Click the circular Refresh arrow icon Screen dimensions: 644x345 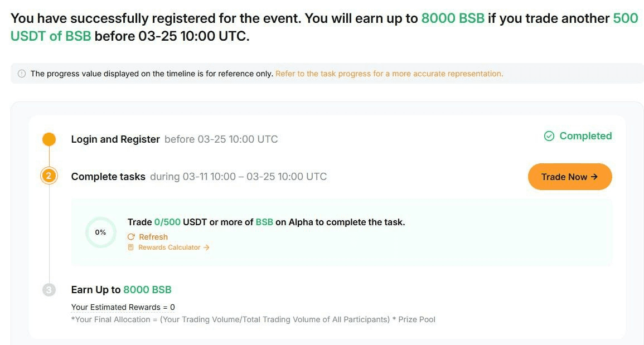(132, 237)
